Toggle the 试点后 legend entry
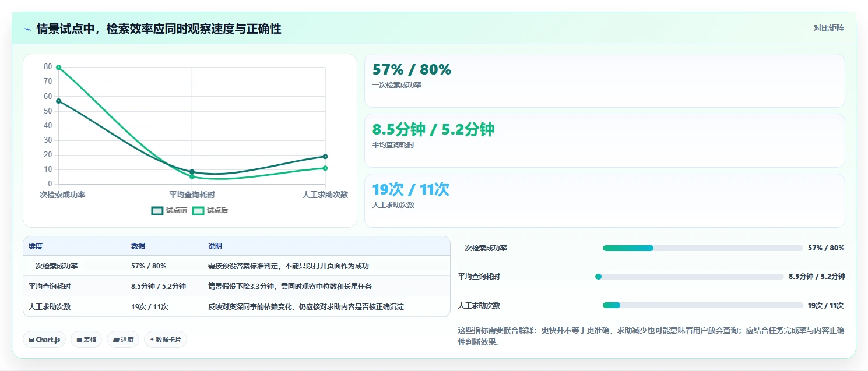Image resolution: width=868 pixels, height=371 pixels. [210, 210]
